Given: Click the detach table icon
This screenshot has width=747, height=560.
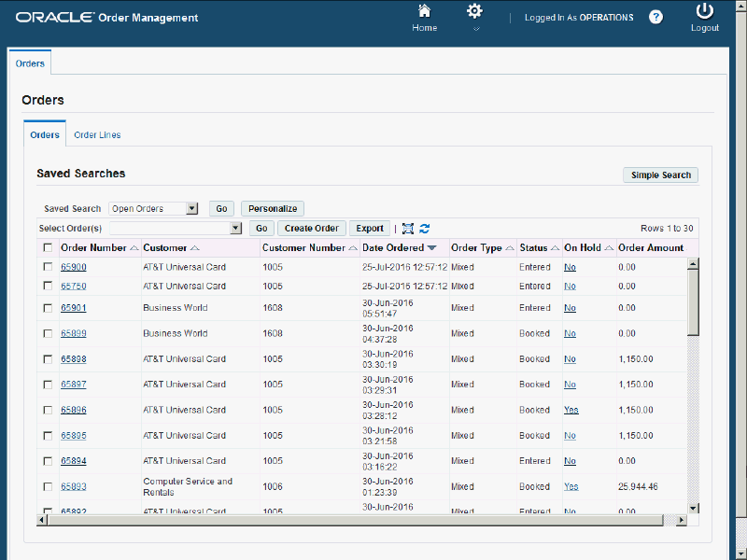Looking at the screenshot, I should [408, 229].
